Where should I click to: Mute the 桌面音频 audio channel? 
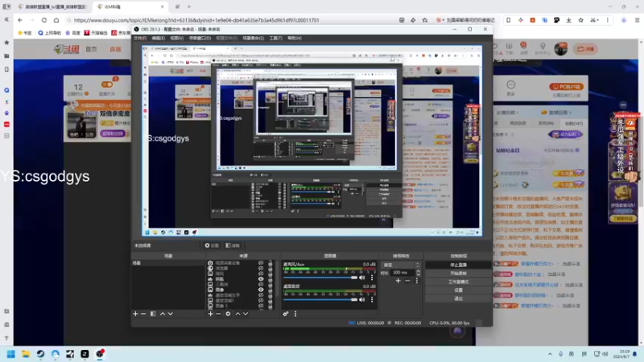click(361, 299)
